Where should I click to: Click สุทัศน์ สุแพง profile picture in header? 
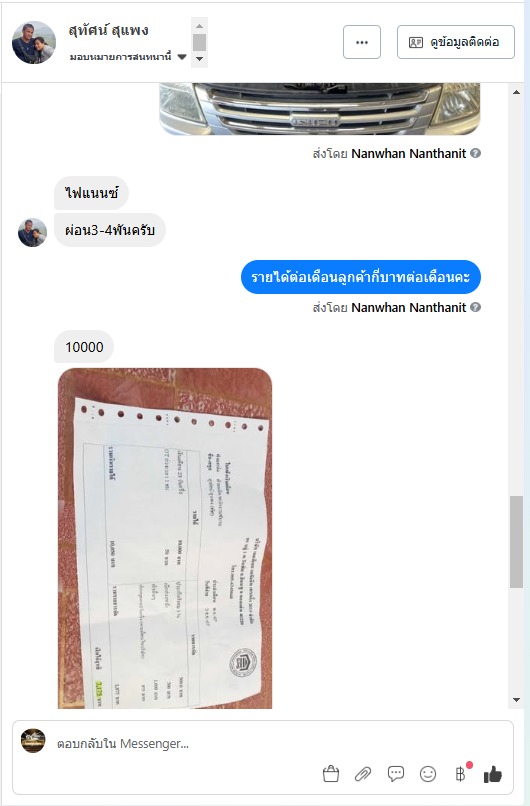[34, 42]
